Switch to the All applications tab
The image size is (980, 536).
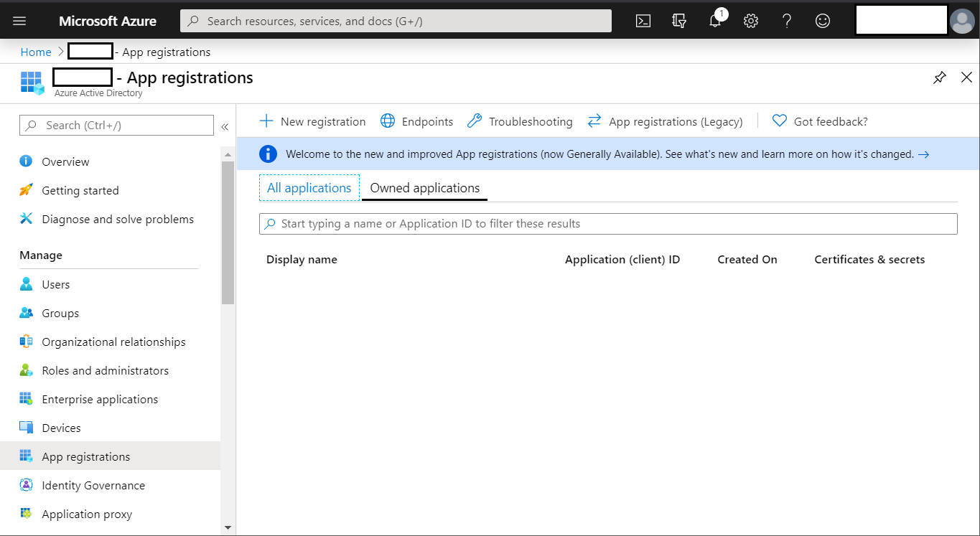309,188
